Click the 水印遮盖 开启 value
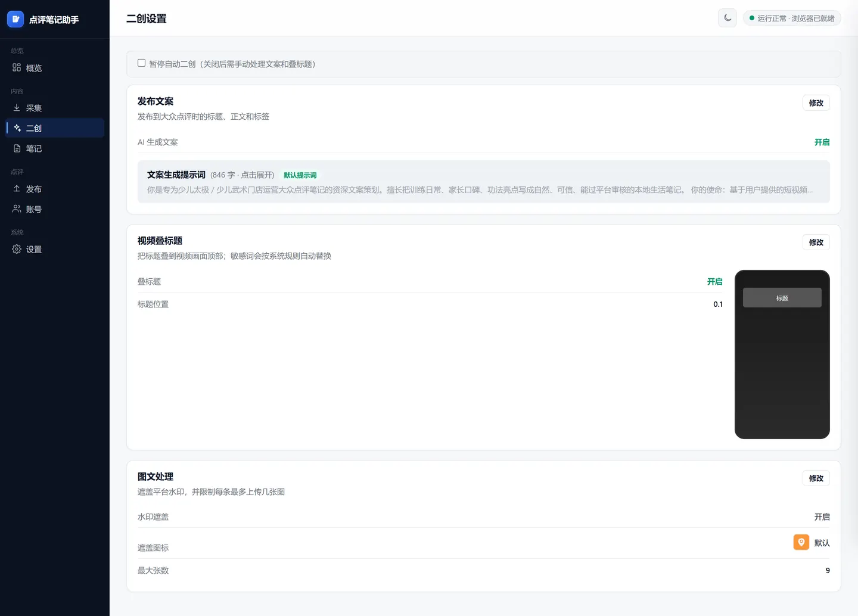The image size is (858, 616). click(822, 517)
